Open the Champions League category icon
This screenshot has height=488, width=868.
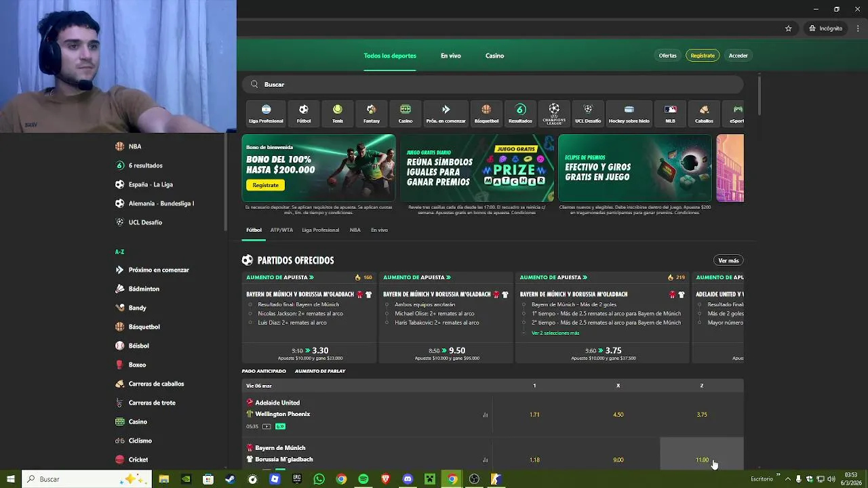click(x=554, y=113)
